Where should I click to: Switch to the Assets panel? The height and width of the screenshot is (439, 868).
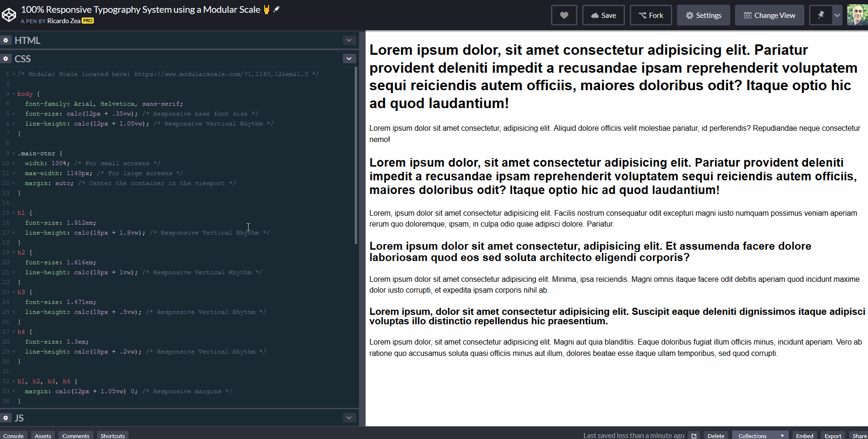point(42,435)
